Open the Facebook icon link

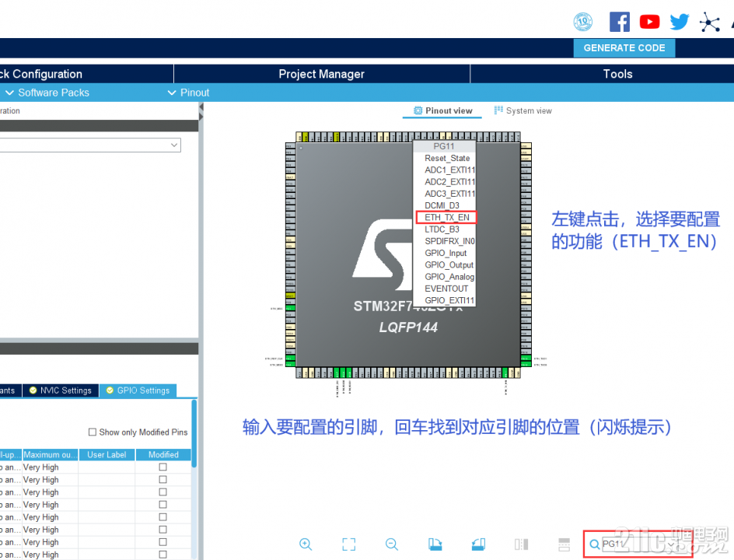tap(619, 22)
